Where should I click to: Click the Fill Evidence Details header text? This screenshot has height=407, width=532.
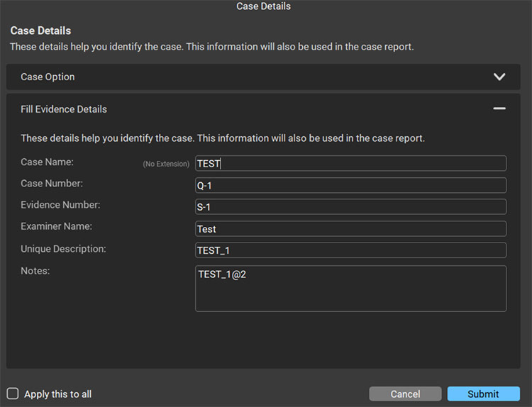point(64,109)
